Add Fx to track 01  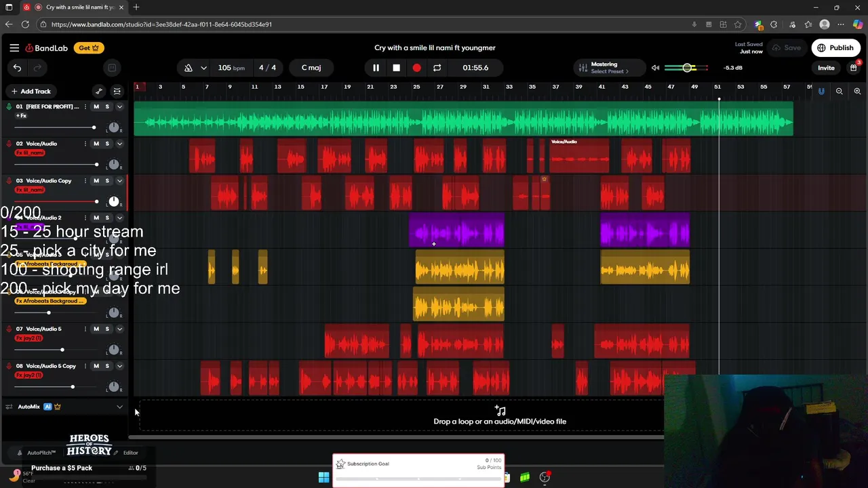pyautogui.click(x=21, y=116)
